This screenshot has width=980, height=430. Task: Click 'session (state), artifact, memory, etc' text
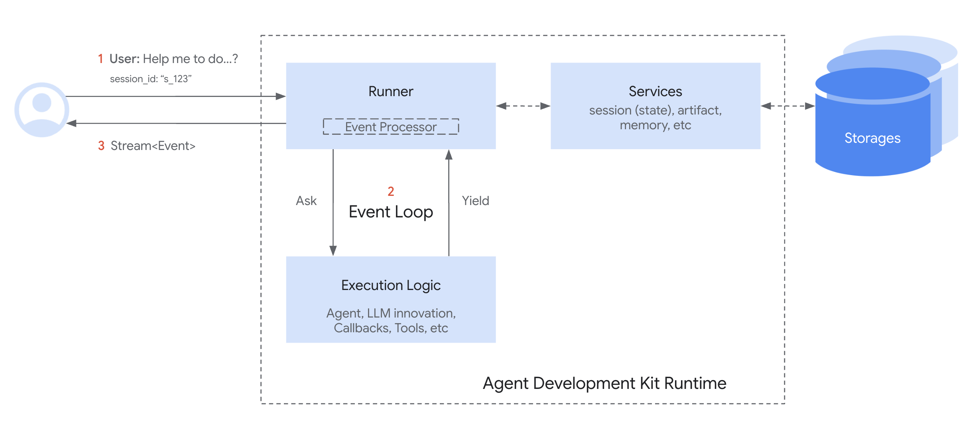[x=655, y=118]
